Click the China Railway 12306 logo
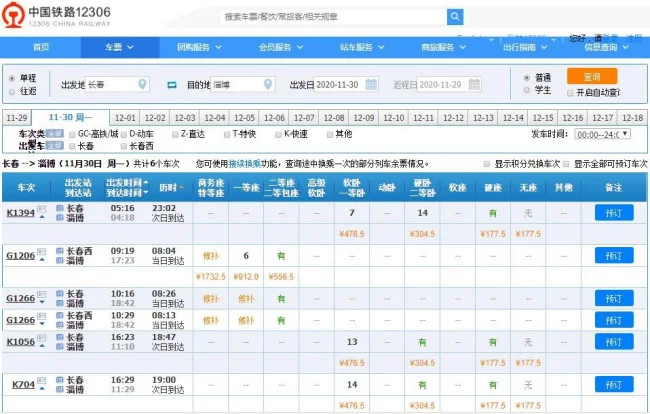Viewport: 650px width, 414px height. (x=56, y=15)
